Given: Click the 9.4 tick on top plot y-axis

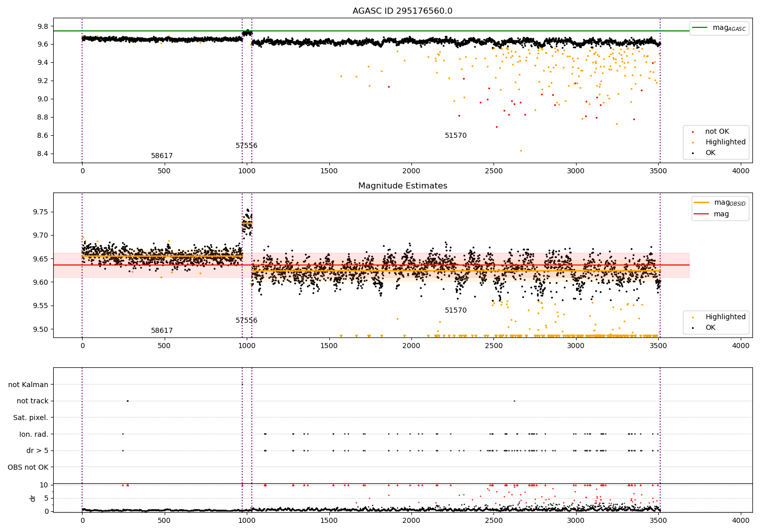Looking at the screenshot, I should coord(42,63).
